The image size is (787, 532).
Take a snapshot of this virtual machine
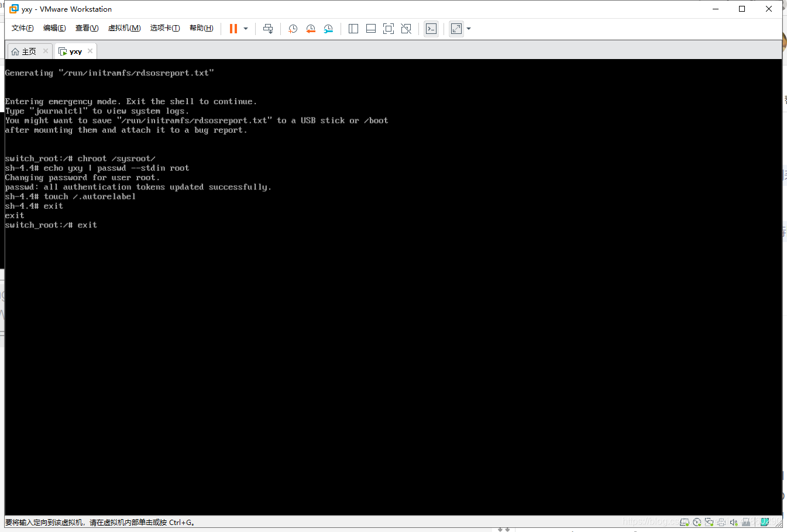(x=293, y=29)
